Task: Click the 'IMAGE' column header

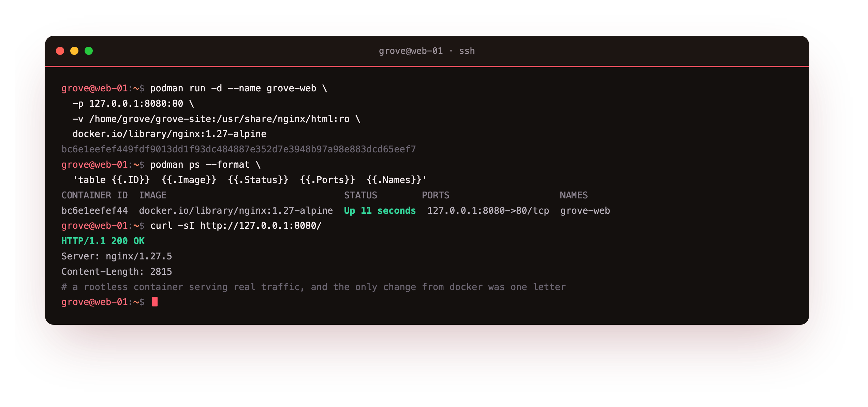Action: click(152, 195)
